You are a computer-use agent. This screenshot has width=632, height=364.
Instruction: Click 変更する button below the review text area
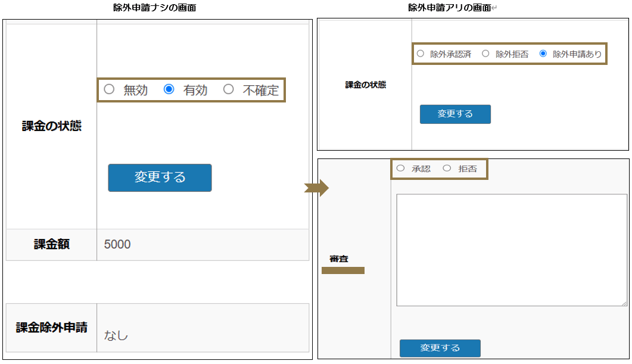440,348
